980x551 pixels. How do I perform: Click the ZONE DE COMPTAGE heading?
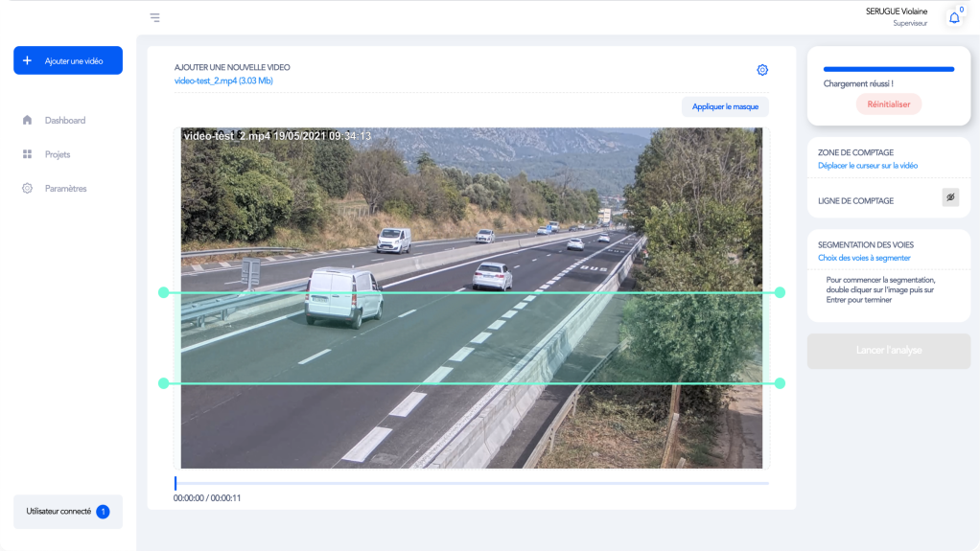click(x=855, y=152)
